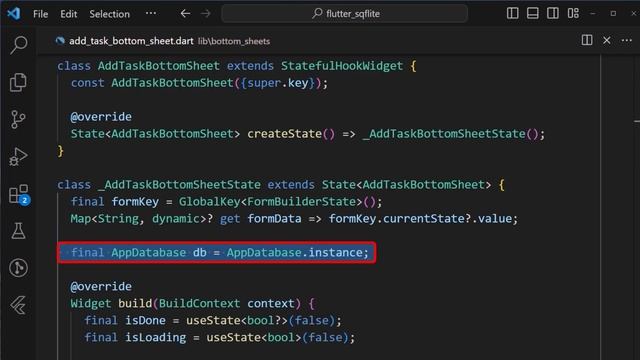Click the db variable name
Screen dimensions: 640x360
pos(200,252)
